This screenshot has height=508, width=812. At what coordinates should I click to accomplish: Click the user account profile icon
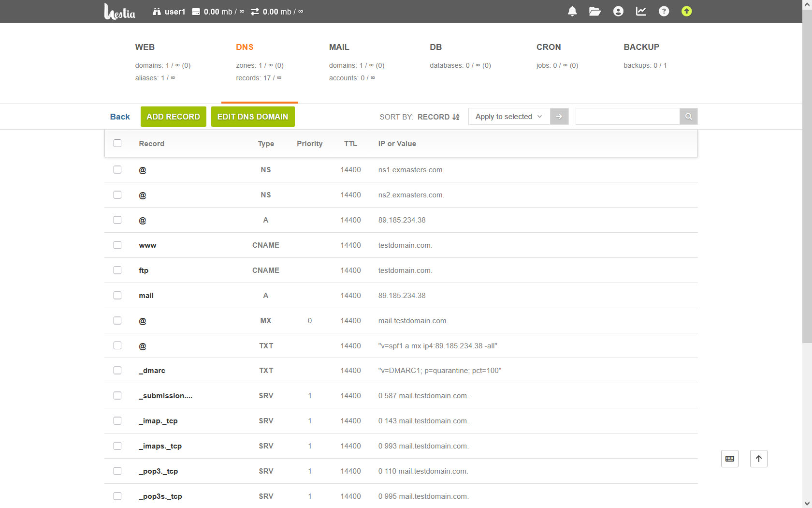pos(618,11)
